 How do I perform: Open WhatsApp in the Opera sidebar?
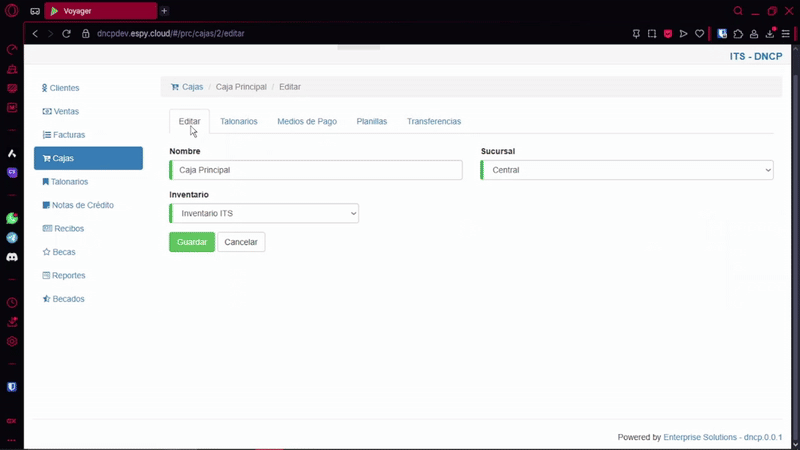click(12, 218)
